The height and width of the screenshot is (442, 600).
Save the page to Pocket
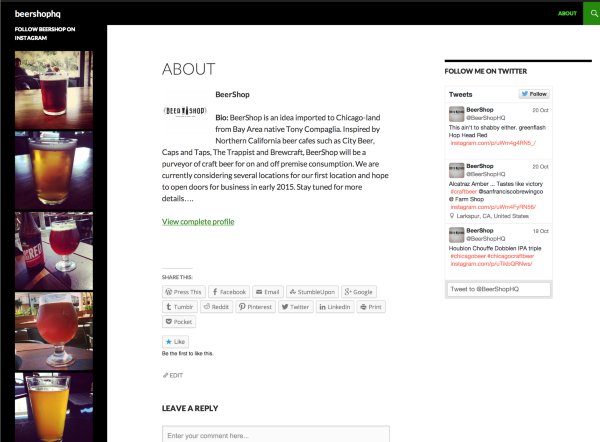[179, 322]
